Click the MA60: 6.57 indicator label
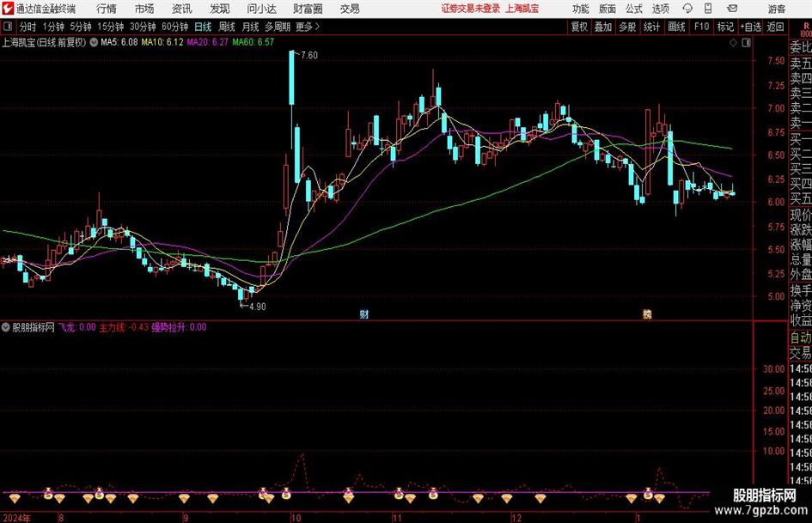 pos(253,42)
